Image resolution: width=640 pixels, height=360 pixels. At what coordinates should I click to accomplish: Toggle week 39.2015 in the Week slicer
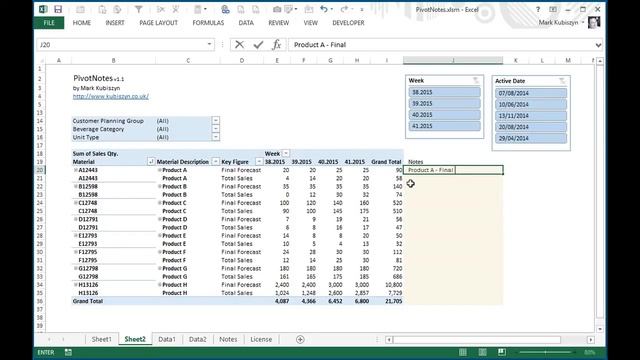(444, 104)
